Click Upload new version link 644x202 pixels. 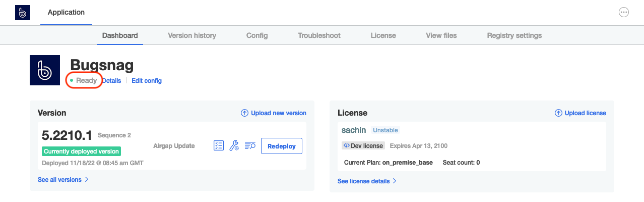coord(279,113)
